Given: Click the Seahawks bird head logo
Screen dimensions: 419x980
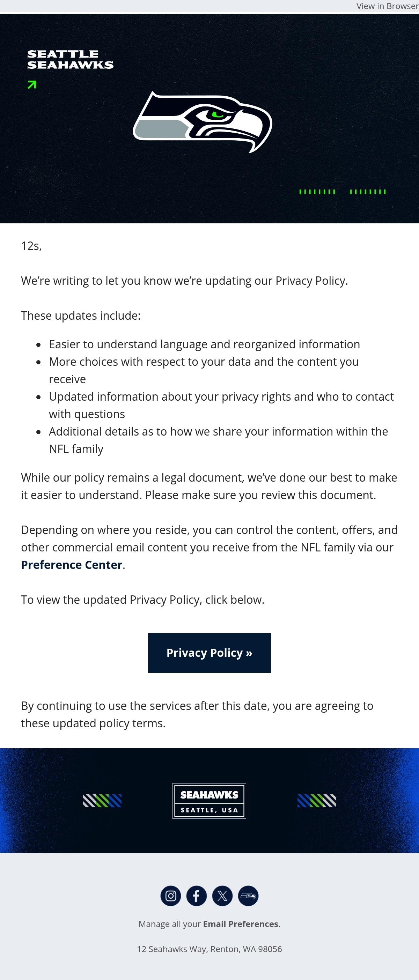Looking at the screenshot, I should pos(203,122).
